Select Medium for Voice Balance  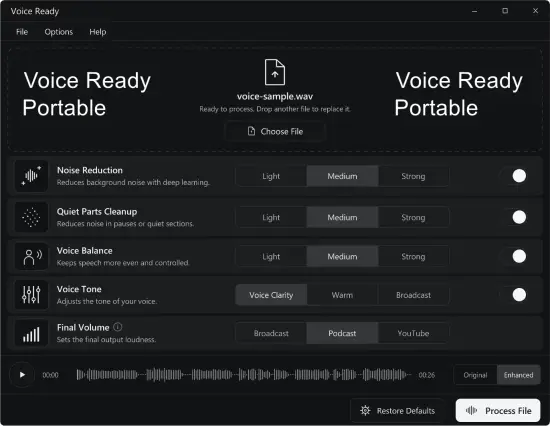(342, 257)
